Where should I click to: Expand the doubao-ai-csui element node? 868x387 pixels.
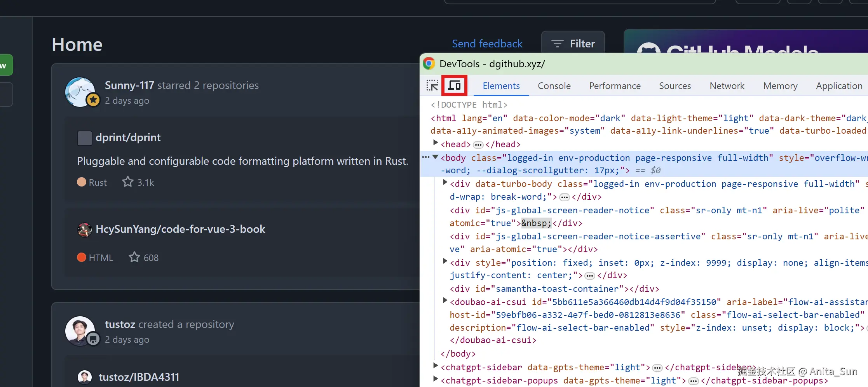point(445,300)
